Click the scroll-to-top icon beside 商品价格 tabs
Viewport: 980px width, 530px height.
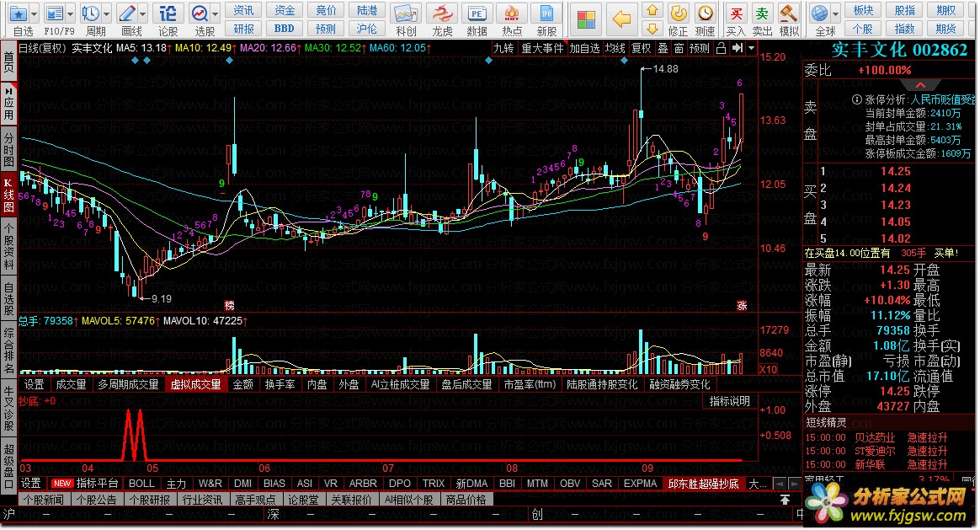pyautogui.click(x=785, y=500)
